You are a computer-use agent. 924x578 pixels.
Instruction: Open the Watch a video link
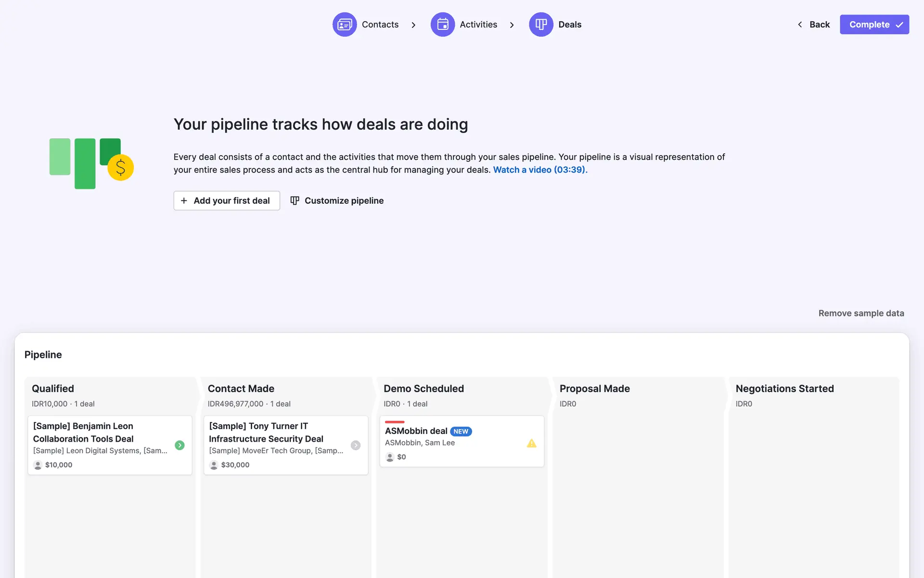click(x=540, y=170)
